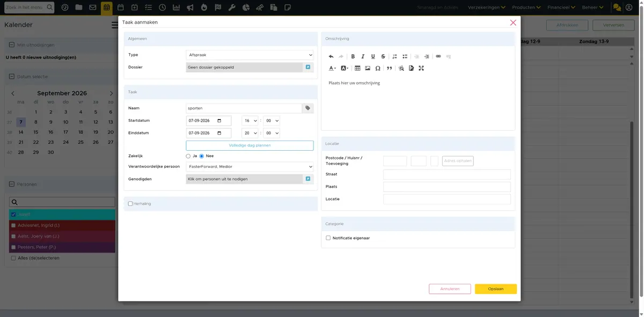
Task: Open the Verzekeringen menu
Action: (487, 8)
